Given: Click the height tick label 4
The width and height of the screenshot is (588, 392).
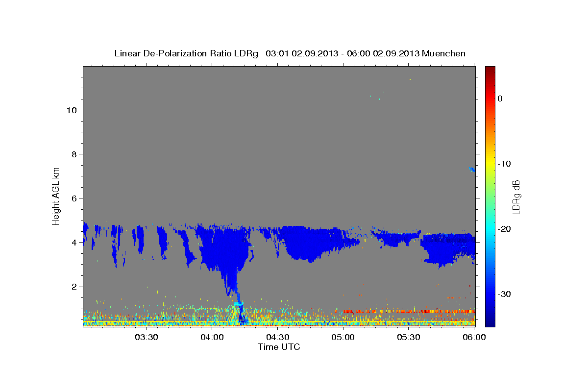Looking at the screenshot, I should pos(74,242).
